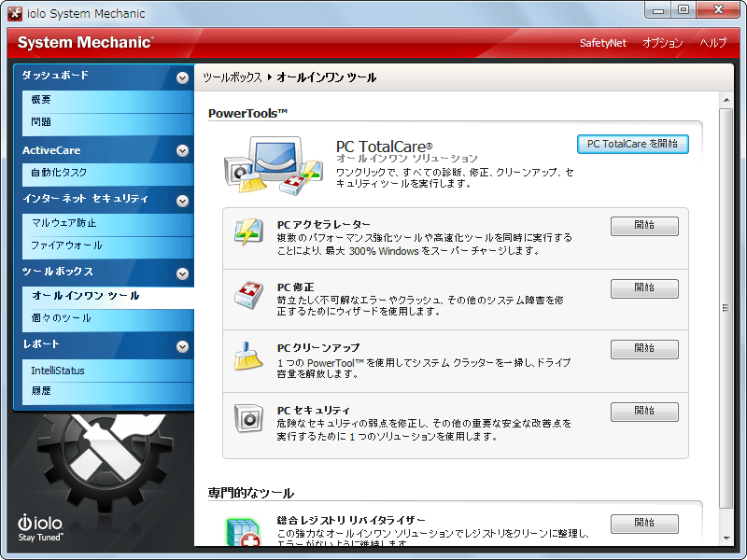Click the iolo System Mechanic title bar icon
Viewport: 747px width, 560px height.
point(15,13)
